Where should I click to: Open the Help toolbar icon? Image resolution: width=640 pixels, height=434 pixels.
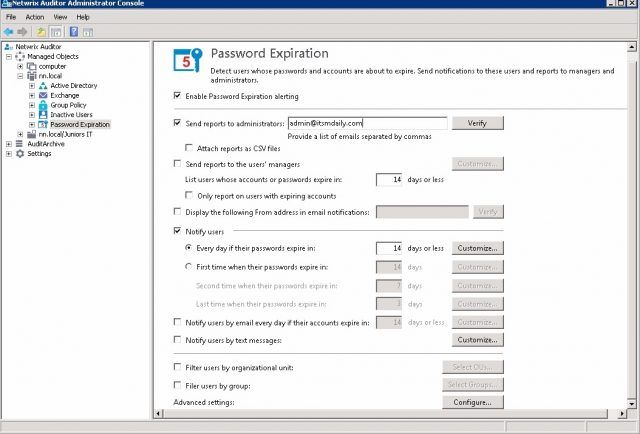74,32
